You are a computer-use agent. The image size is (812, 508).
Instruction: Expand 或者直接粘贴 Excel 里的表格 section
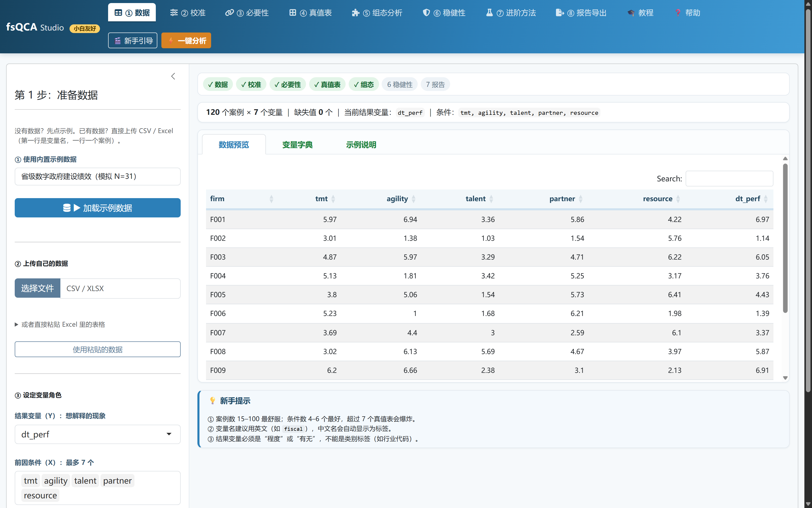(x=60, y=324)
